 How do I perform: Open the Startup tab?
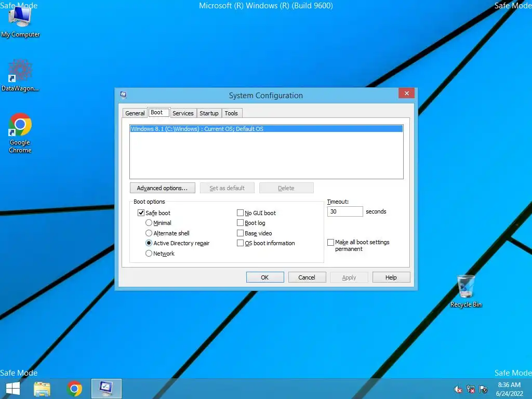[x=209, y=113]
